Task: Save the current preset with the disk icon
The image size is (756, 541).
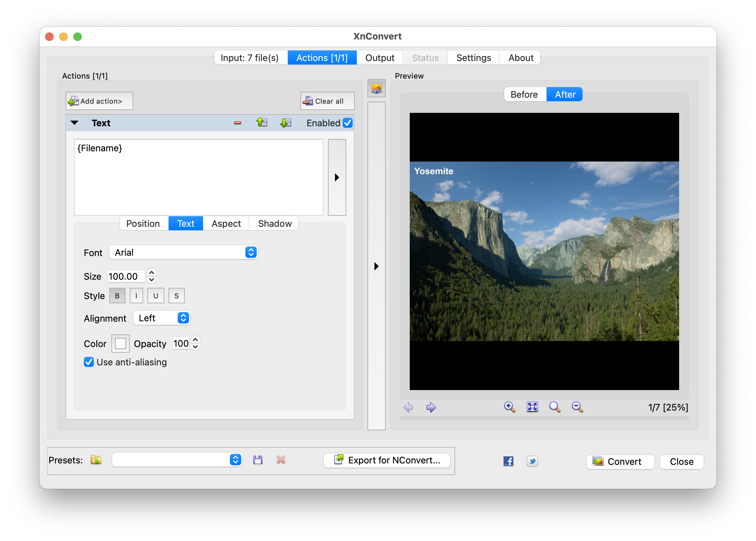Action: [257, 460]
